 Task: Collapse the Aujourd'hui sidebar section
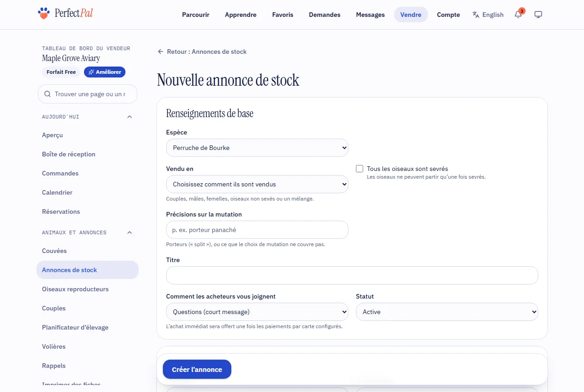(x=130, y=117)
